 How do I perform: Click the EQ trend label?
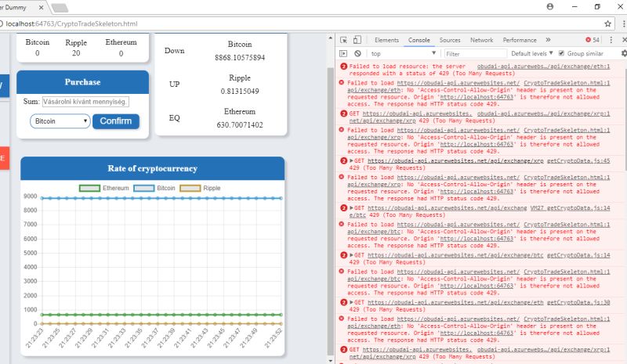pyautogui.click(x=174, y=118)
